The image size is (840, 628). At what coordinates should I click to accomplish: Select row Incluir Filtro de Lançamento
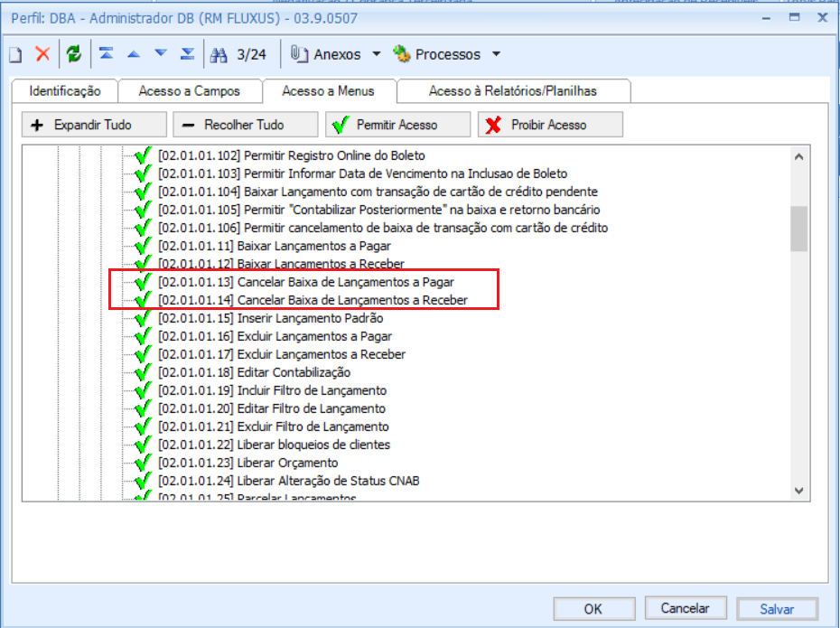(x=272, y=390)
